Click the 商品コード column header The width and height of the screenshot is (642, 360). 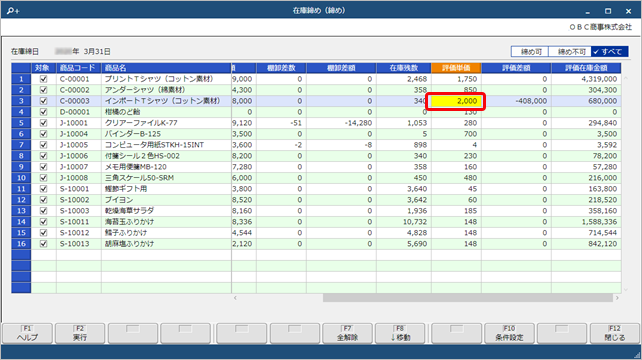tap(79, 68)
